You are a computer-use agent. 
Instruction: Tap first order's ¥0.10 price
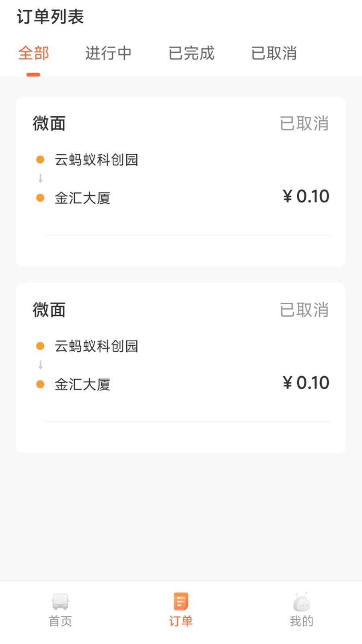tap(306, 196)
